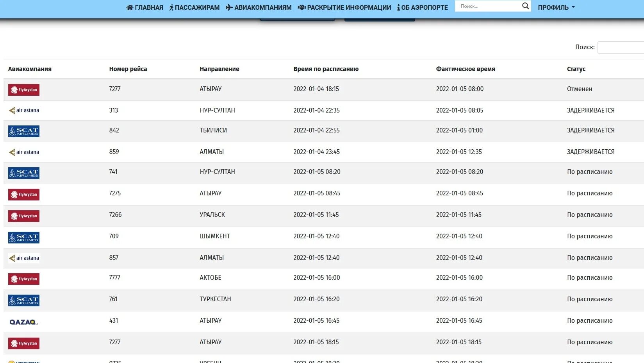Select the Отменен status cell

pos(580,89)
